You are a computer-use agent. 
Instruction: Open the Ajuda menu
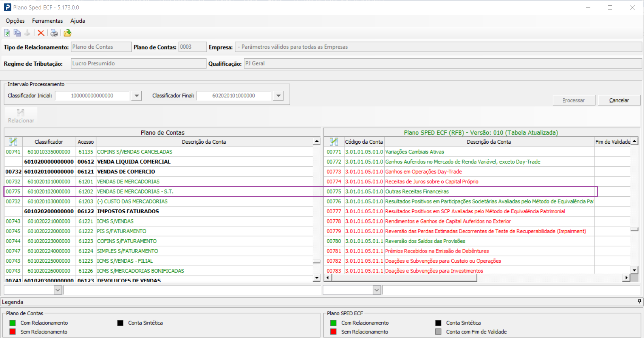pos(77,21)
